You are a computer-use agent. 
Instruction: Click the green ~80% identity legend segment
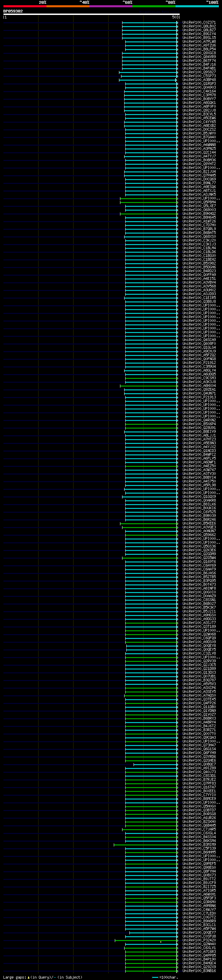tap(154, 6)
